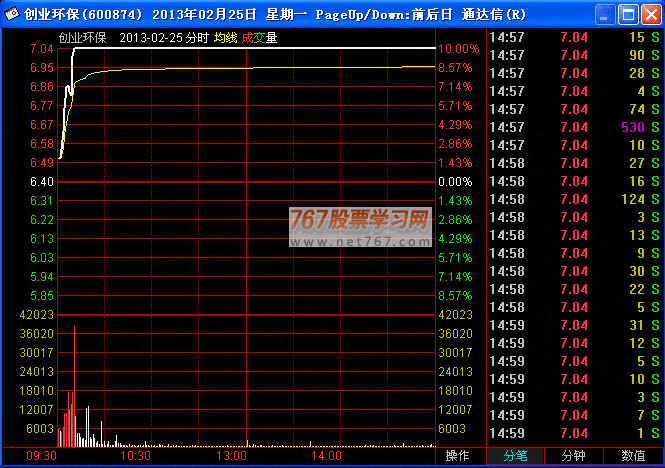Maximize the stock chart window

[627, 14]
